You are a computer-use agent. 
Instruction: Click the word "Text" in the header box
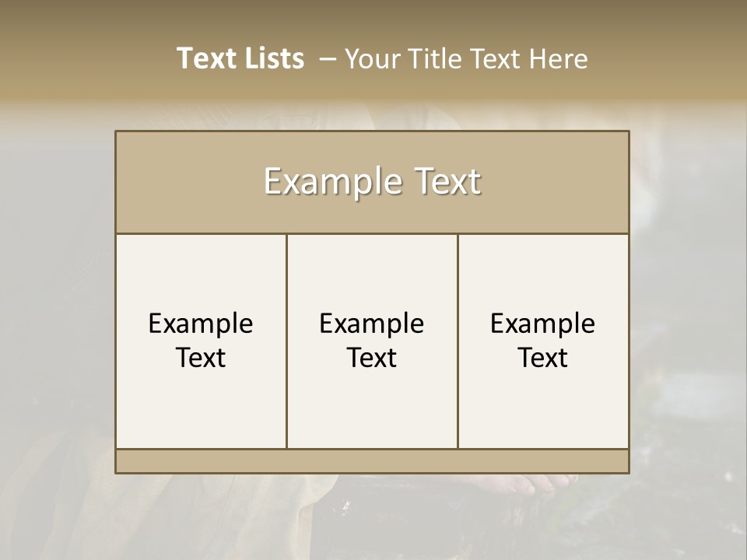point(448,181)
